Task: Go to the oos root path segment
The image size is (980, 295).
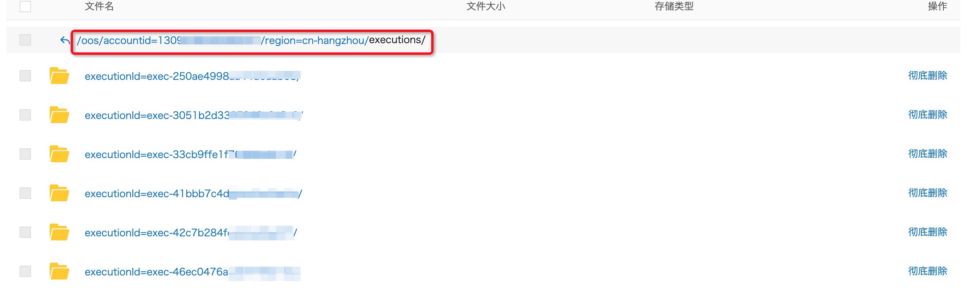Action: (x=90, y=40)
